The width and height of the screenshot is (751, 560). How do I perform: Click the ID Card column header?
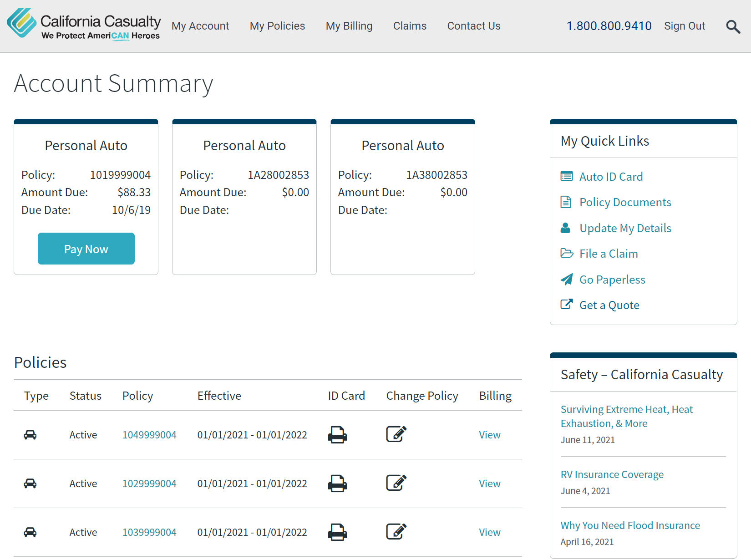tap(346, 396)
